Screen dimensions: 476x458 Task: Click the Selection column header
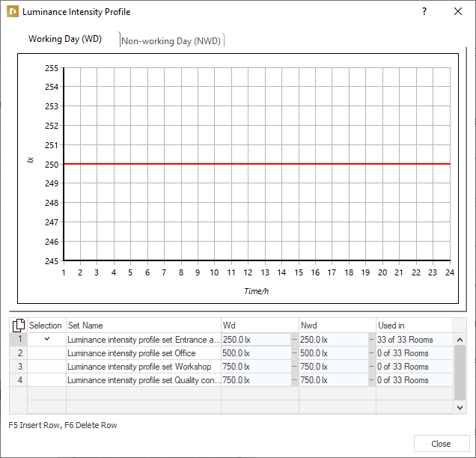(x=46, y=326)
